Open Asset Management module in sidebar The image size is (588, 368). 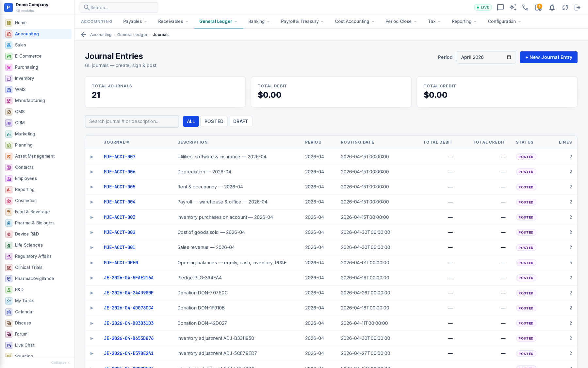[37, 156]
